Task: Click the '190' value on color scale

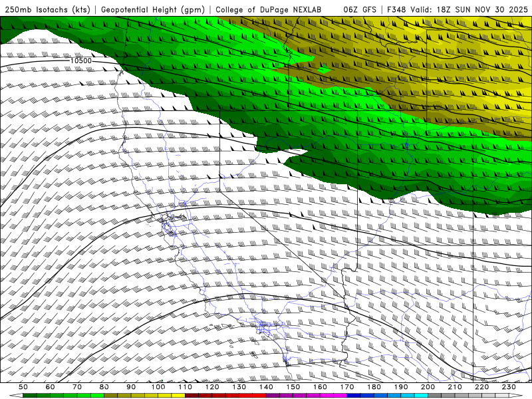Action: [x=401, y=387]
